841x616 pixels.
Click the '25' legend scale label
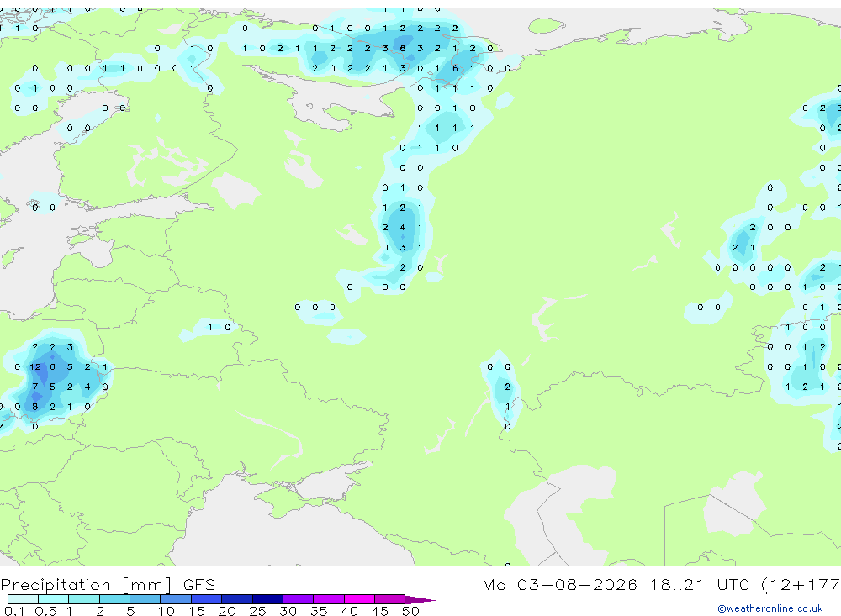click(x=257, y=611)
